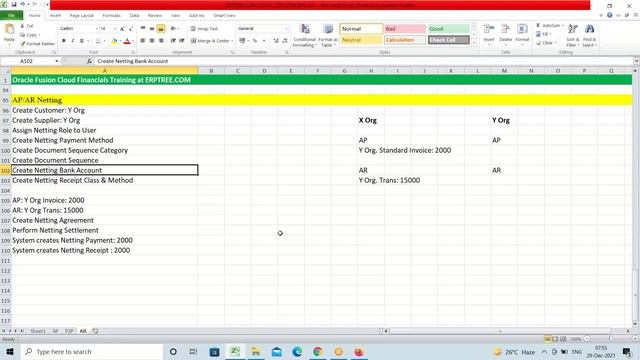The height and width of the screenshot is (360, 640).
Task: Click the Save icon in Quick Access
Action: click(x=13, y=4)
